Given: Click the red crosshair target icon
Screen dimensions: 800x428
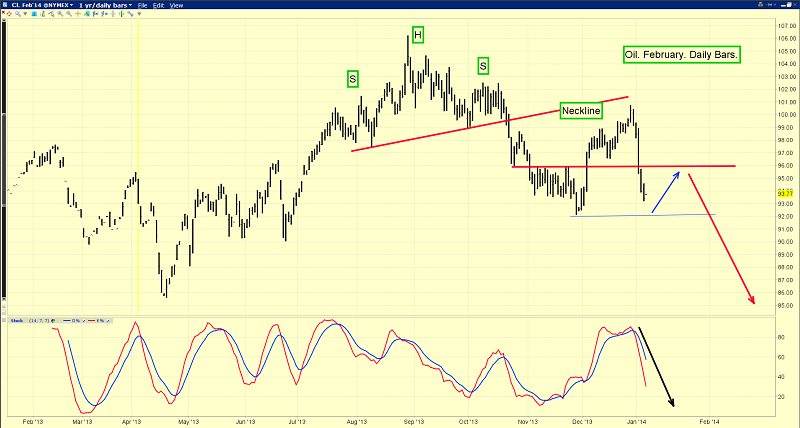Looking at the screenshot, I should point(9,14).
